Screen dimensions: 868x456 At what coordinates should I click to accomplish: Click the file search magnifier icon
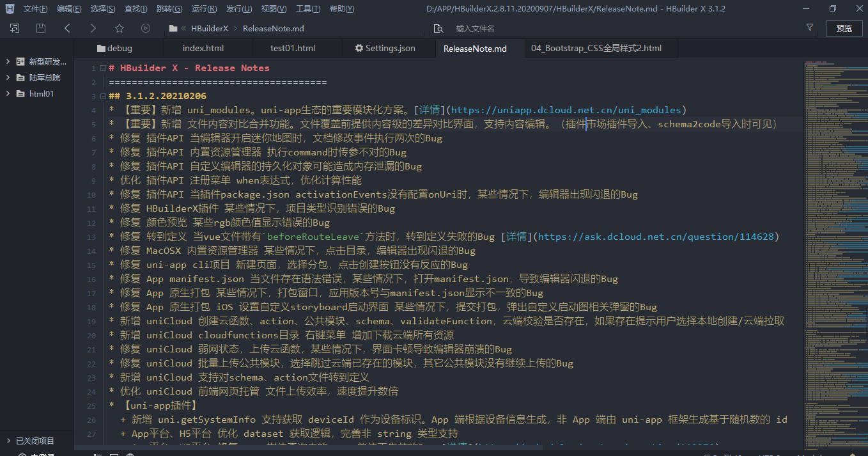click(x=438, y=29)
